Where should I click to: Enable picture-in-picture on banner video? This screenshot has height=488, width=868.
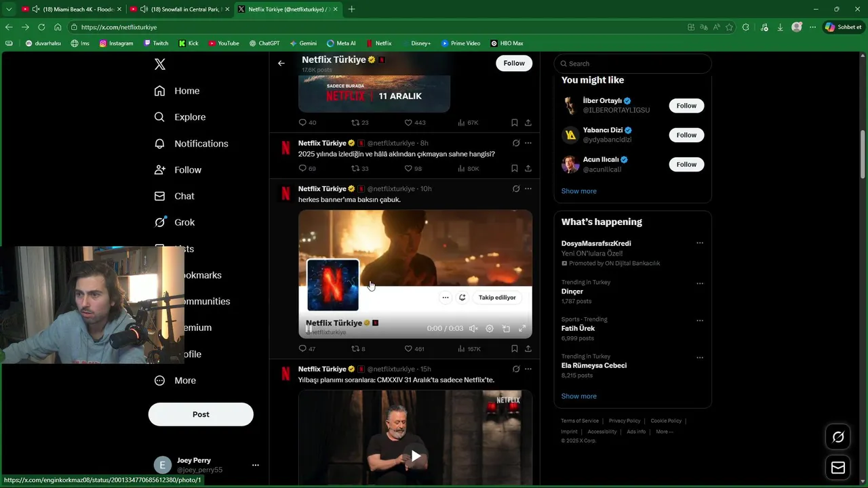(506, 329)
